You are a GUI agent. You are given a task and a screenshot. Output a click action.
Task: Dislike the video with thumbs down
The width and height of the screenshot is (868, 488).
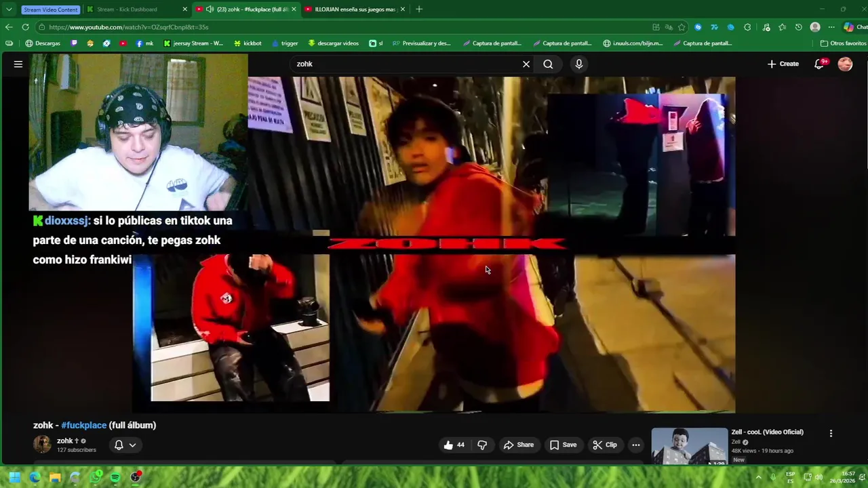click(482, 445)
